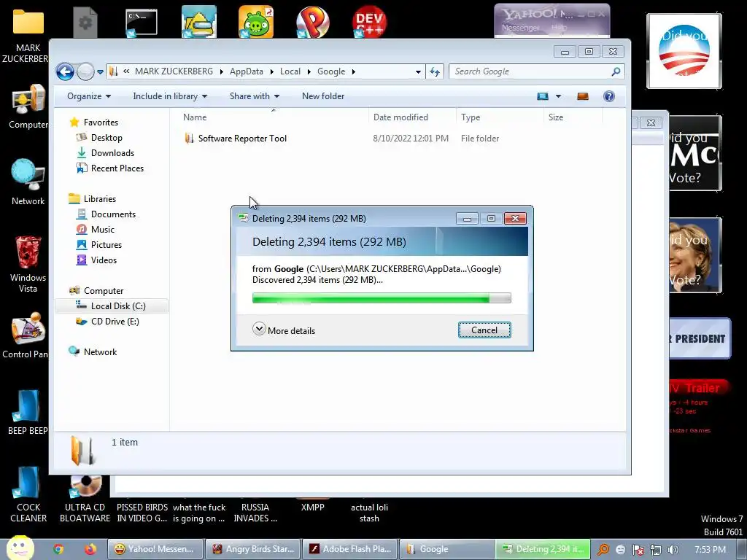Click the Start button face orb
Image resolution: width=747 pixels, height=560 pixels.
20,548
